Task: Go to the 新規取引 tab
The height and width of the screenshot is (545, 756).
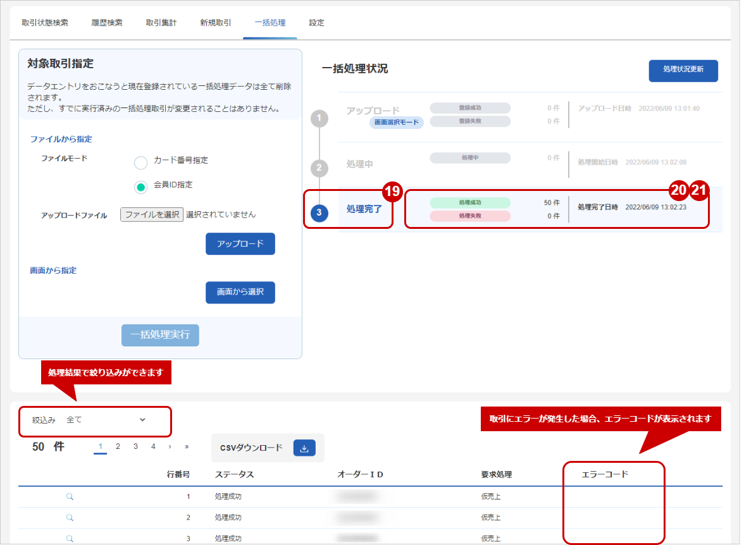Action: tap(216, 23)
